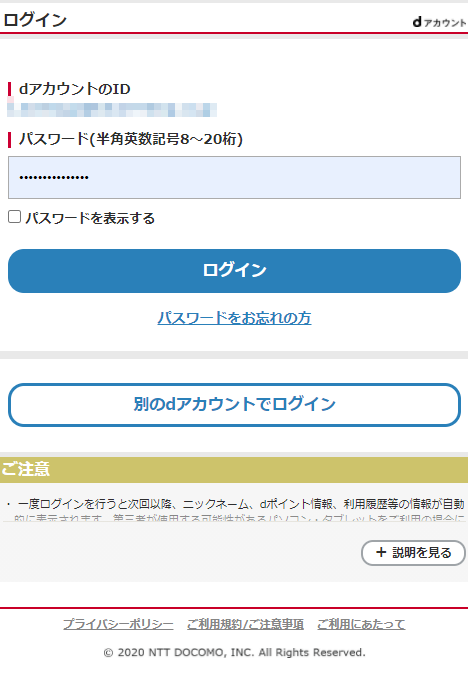Click the masked password dots
This screenshot has height=677, width=468.
(x=54, y=177)
